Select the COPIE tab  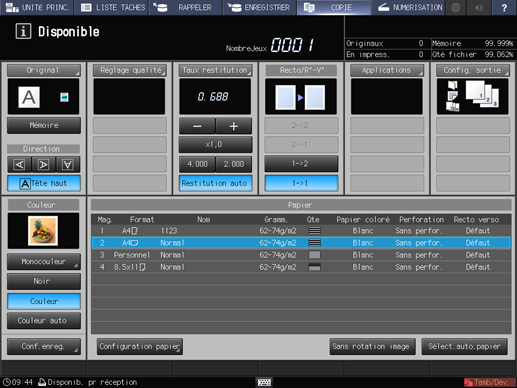[333, 7]
